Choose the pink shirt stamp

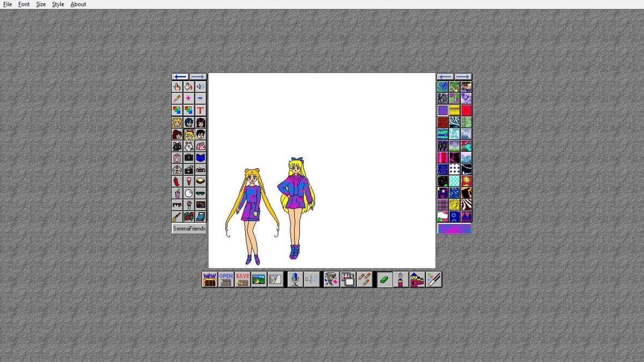(200, 146)
